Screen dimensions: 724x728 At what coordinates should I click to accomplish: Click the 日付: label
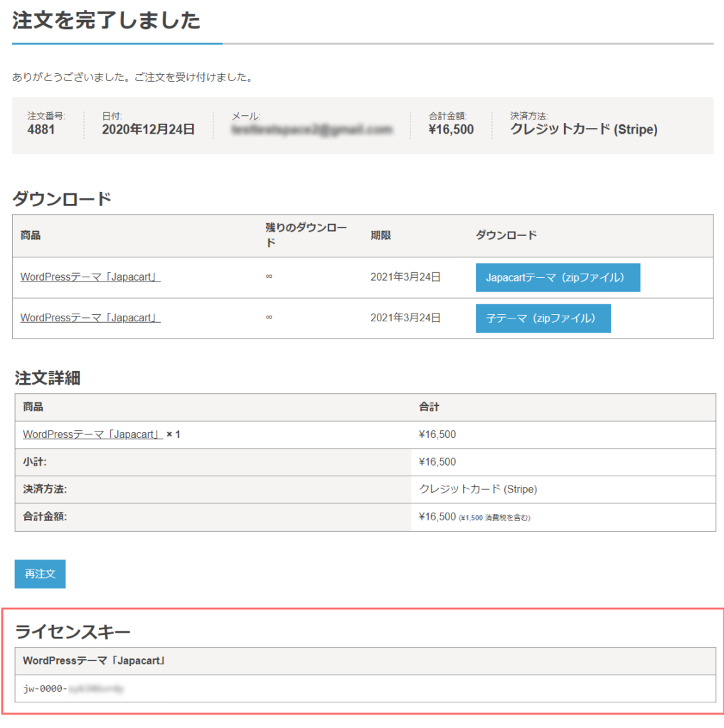pos(112,116)
